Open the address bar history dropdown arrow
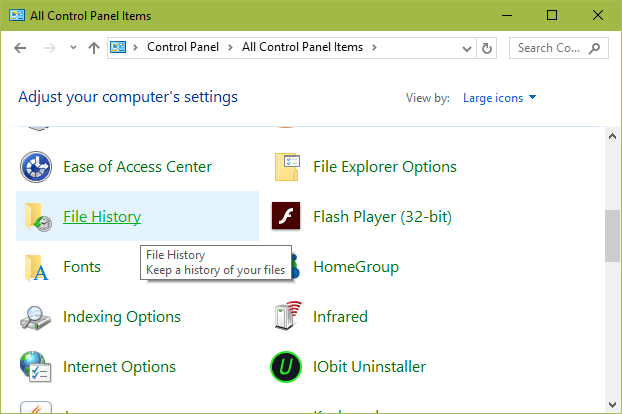The image size is (622, 414). pos(467,48)
